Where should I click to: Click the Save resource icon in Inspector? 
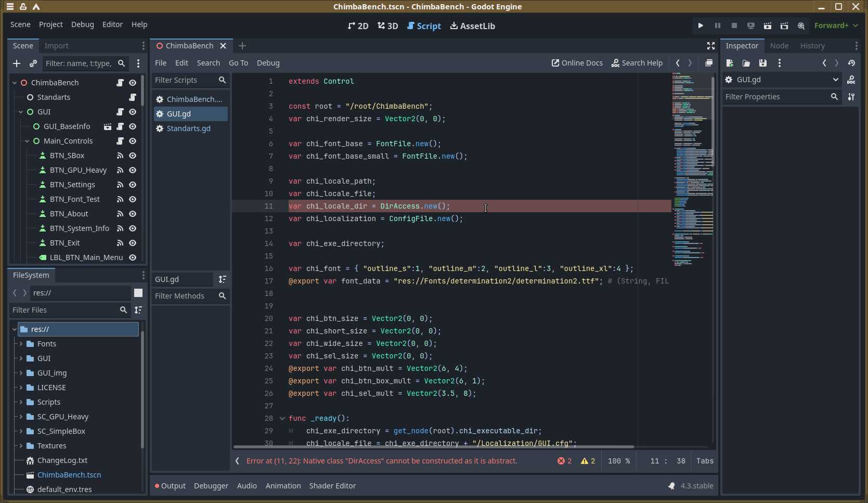(762, 63)
